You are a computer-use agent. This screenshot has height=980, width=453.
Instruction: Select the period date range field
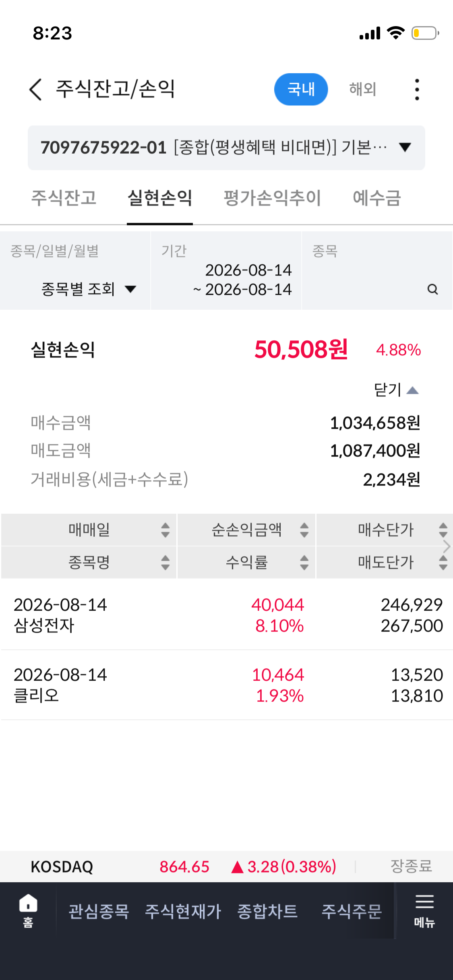(226, 270)
